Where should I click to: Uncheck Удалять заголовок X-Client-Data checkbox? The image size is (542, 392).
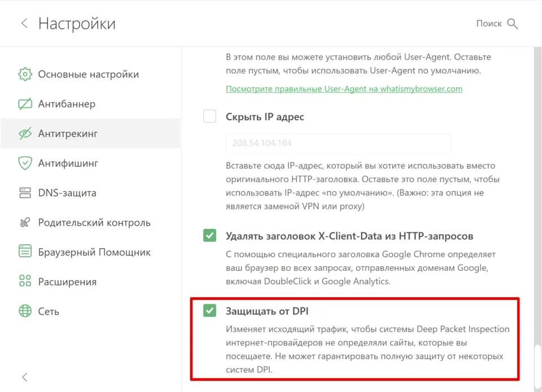(x=209, y=236)
